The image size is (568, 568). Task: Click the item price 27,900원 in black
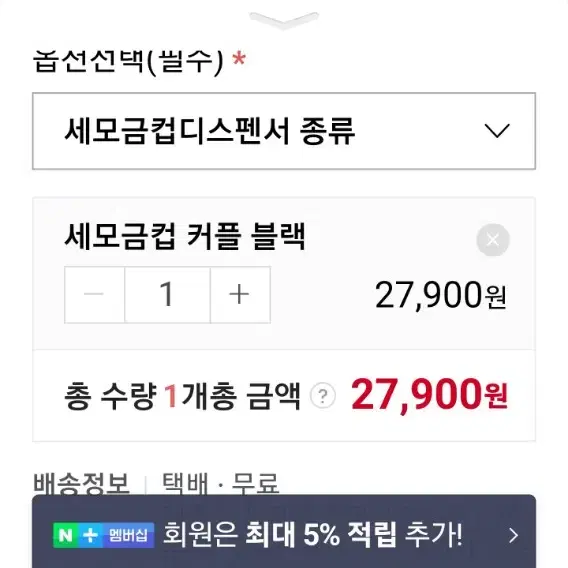pyautogui.click(x=440, y=296)
